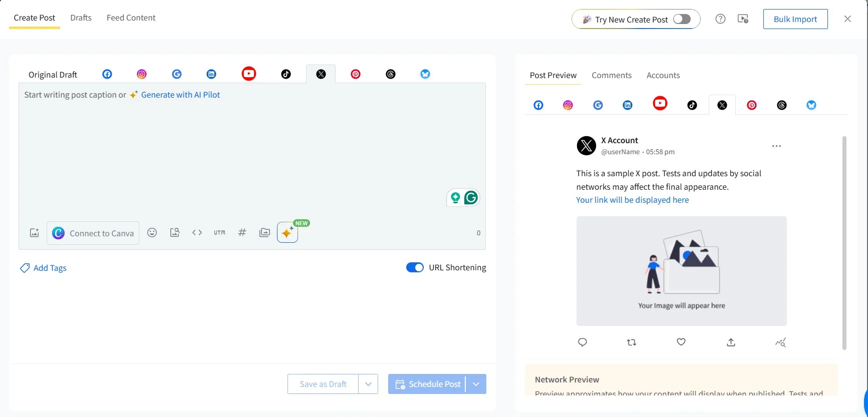Click the Connect to Canva button
The width and height of the screenshot is (868, 417).
(93, 233)
